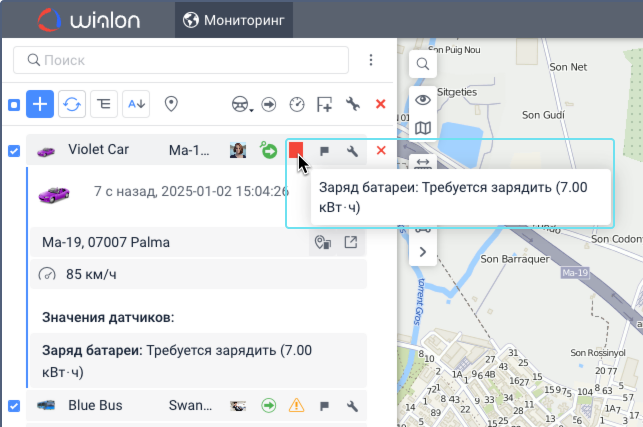Click the nearby-units marker icon beside address

coord(323,242)
